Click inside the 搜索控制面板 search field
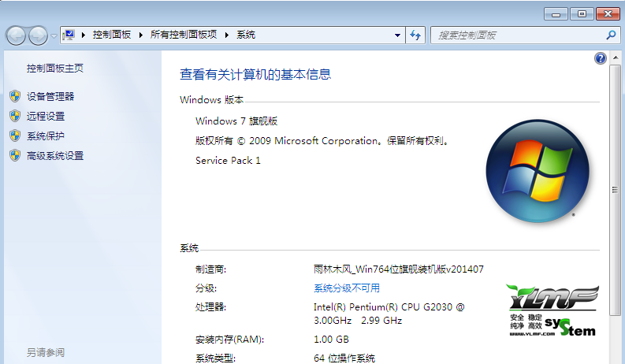Image resolution: width=625 pixels, height=364 pixels. click(x=516, y=35)
